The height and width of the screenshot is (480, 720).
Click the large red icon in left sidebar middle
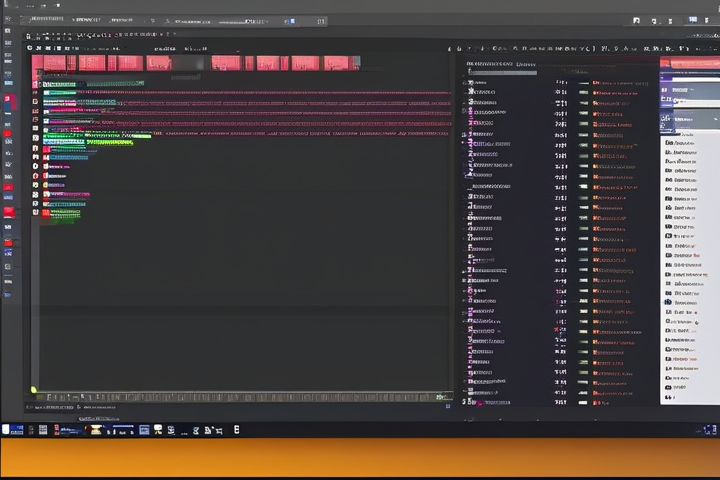pyautogui.click(x=8, y=211)
